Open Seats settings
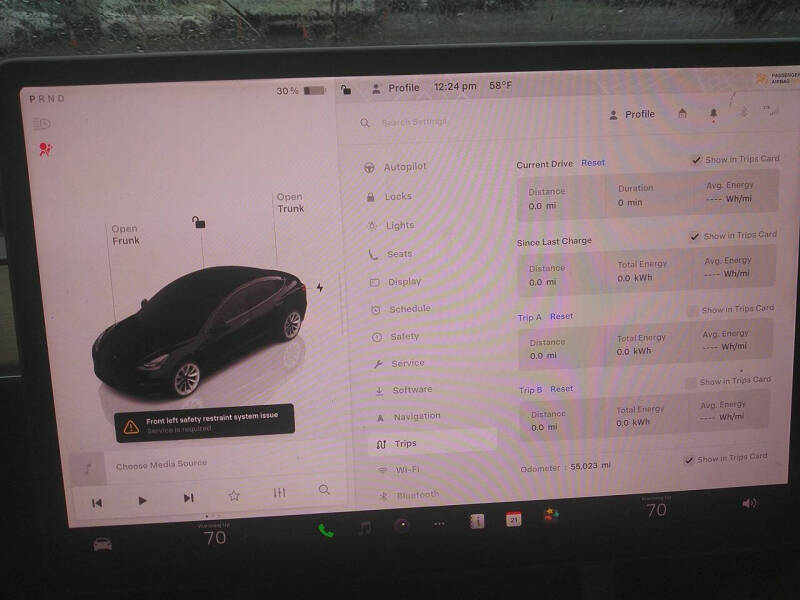800x600 pixels. [x=390, y=254]
